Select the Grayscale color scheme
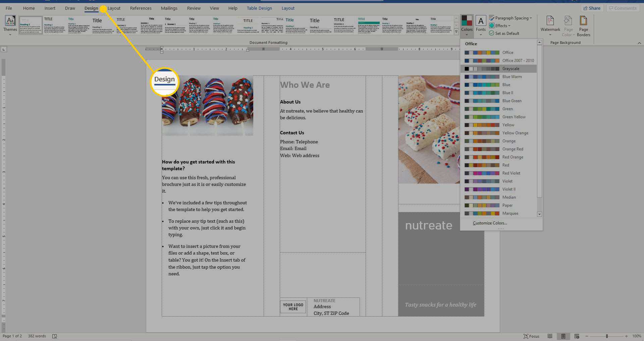This screenshot has height=341, width=644. click(x=499, y=69)
